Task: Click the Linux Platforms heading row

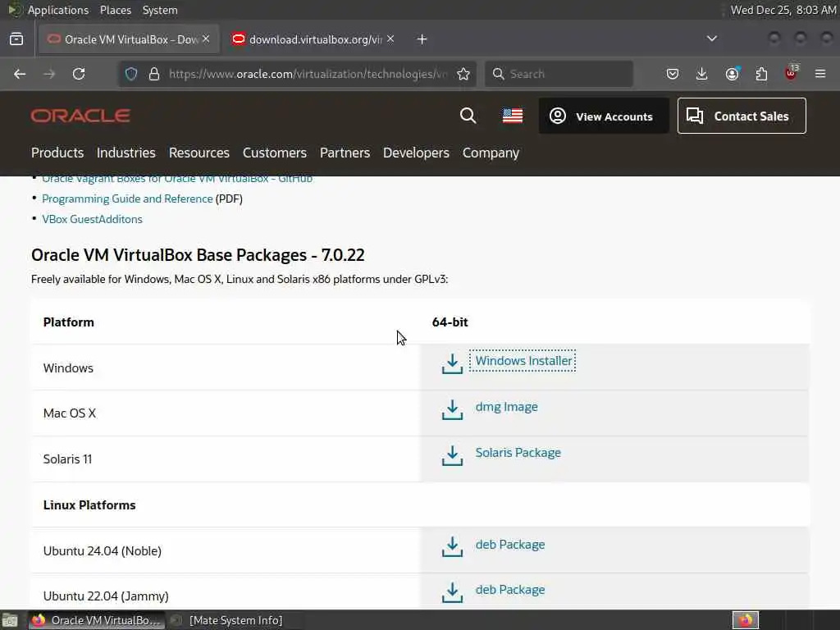Action: pos(420,504)
